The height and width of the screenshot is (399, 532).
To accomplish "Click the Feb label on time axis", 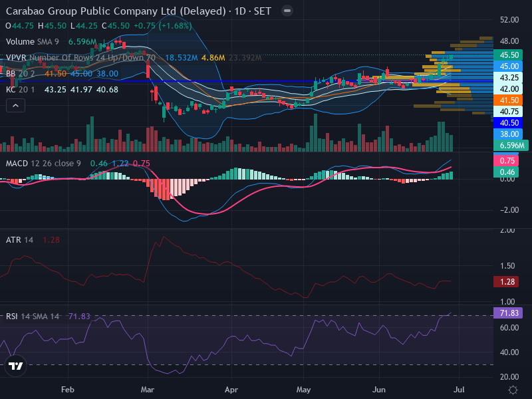I will click(x=68, y=390).
